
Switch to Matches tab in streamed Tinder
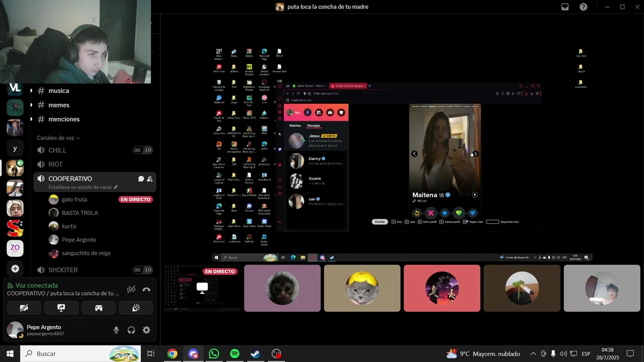point(295,125)
